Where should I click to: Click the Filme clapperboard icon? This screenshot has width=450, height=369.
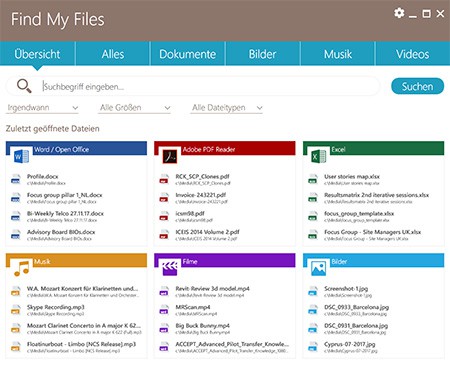coord(170,268)
